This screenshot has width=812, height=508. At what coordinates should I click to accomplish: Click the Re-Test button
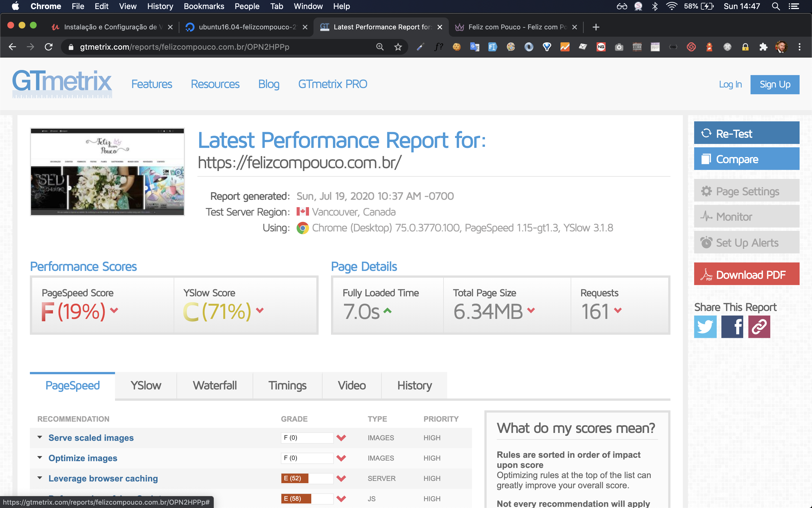tap(747, 133)
